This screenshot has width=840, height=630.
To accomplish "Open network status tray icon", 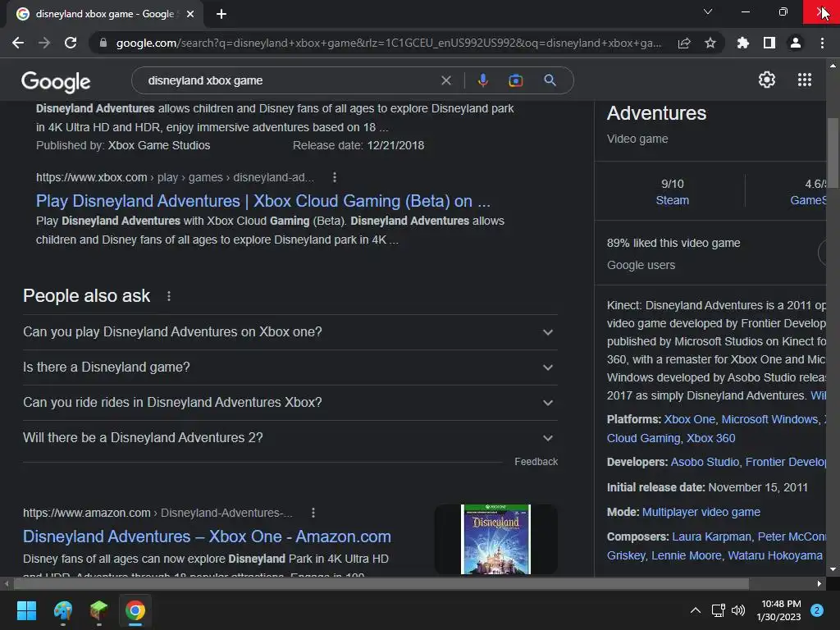I will tap(718, 610).
